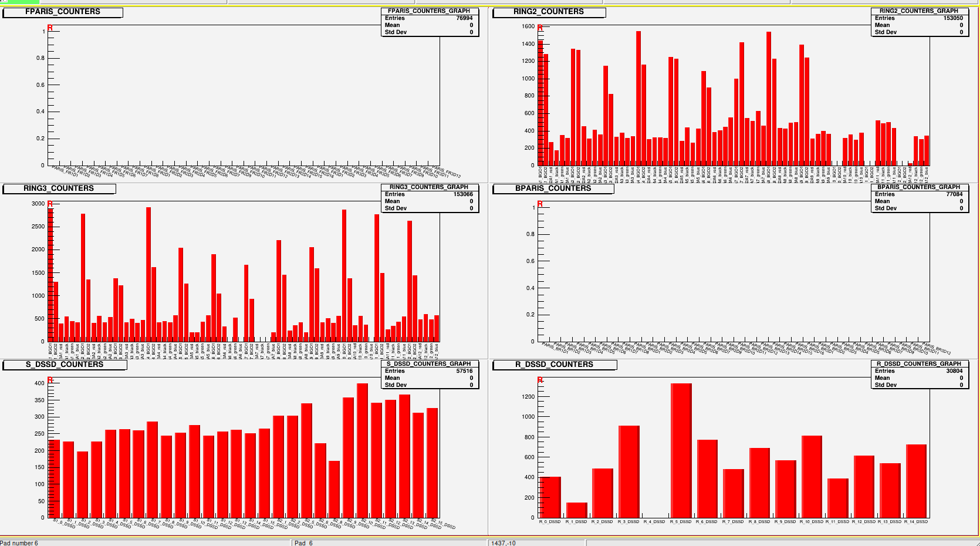This screenshot has height=546, width=980.
Task: Click red R marker in R_DSSD_COUNTERS plot
Action: click(540, 380)
